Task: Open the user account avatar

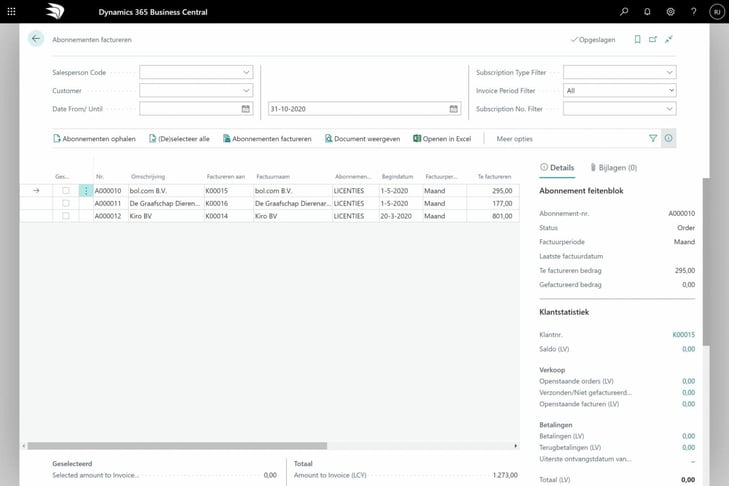Action: pos(717,12)
